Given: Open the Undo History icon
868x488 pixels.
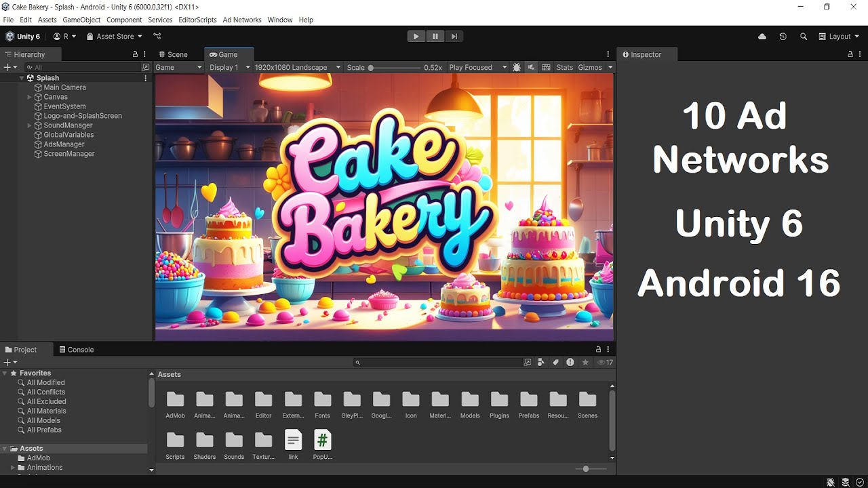Looking at the screenshot, I should coord(783,37).
